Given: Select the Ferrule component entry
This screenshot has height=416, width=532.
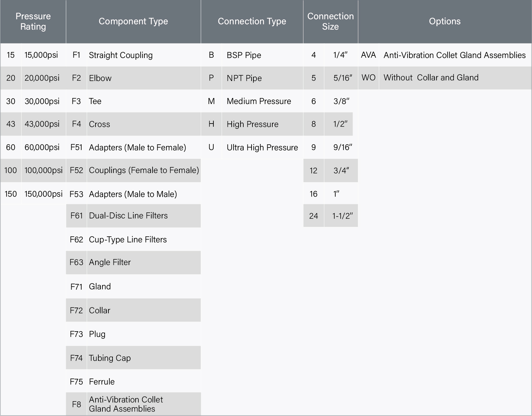Looking at the screenshot, I should pyautogui.click(x=101, y=382).
